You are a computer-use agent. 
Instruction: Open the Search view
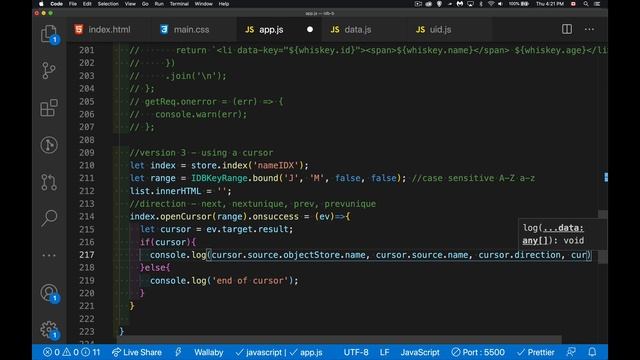tap(49, 218)
